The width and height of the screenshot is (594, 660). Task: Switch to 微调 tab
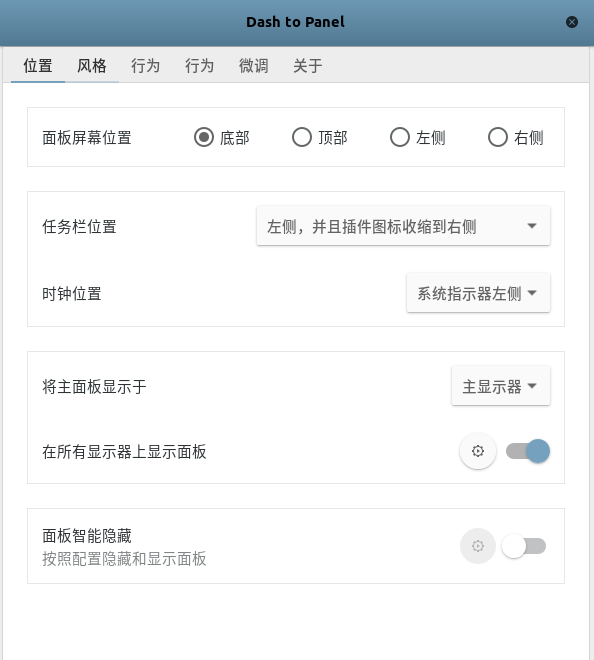tap(253, 66)
